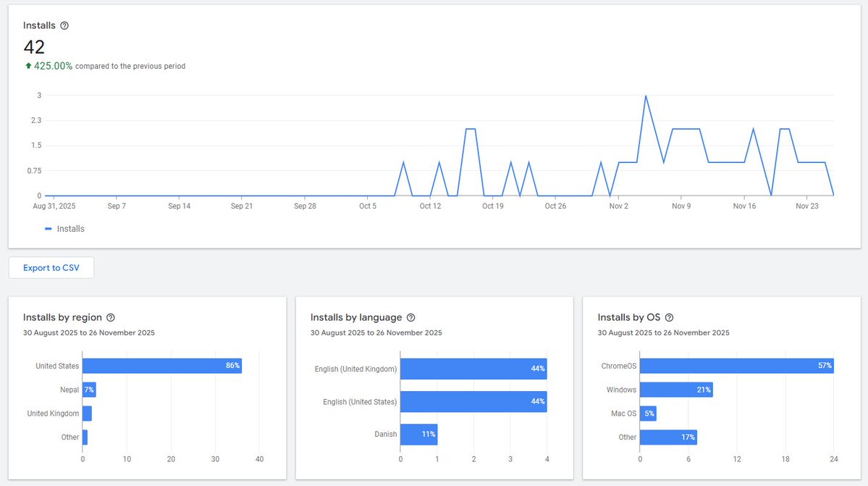Click the United Kingdom region bar
The width and height of the screenshot is (868, 486).
88,414
